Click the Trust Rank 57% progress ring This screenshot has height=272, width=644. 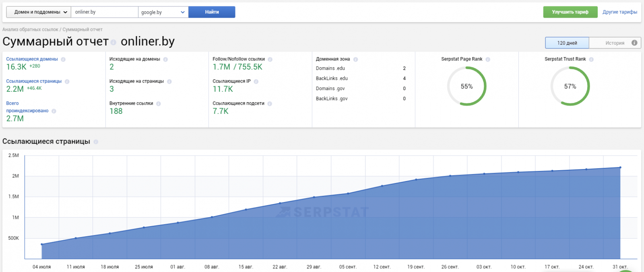(570, 86)
